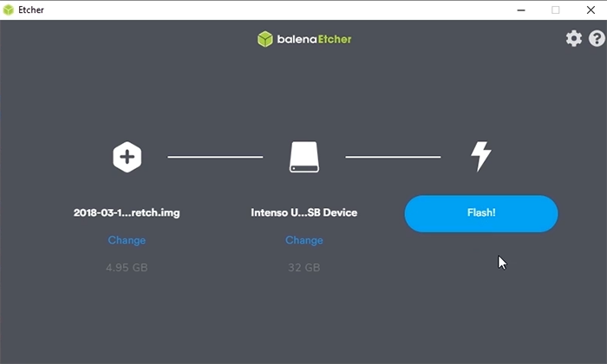The image size is (607, 364).
Task: Open the settings gear icon
Action: [574, 39]
